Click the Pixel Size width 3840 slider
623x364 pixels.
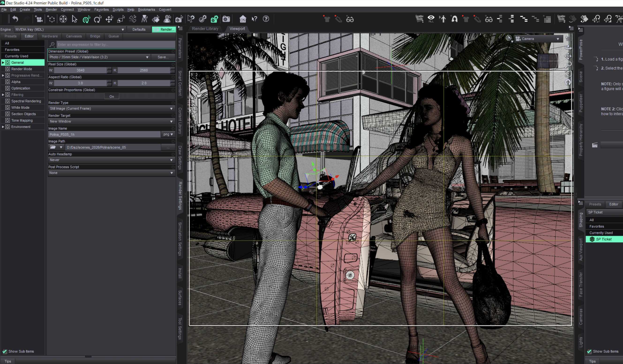[80, 70]
